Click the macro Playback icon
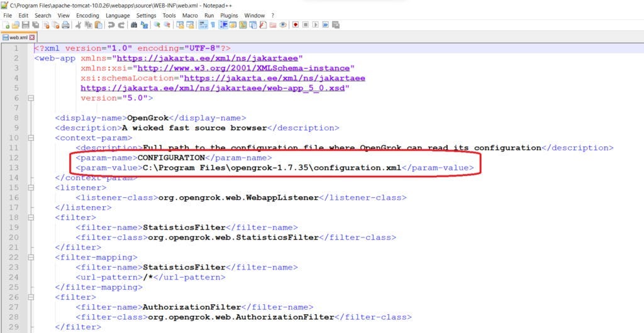Image resolution: width=644 pixels, height=333 pixels. tap(315, 25)
